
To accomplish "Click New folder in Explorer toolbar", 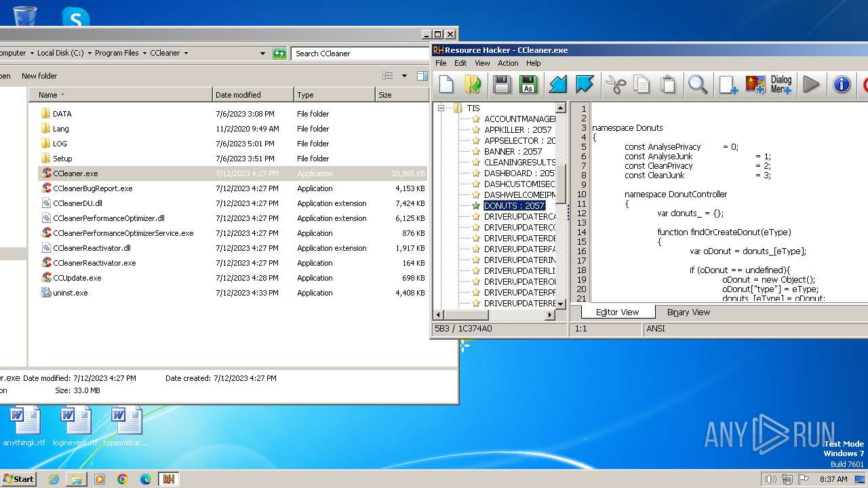I will pyautogui.click(x=39, y=76).
